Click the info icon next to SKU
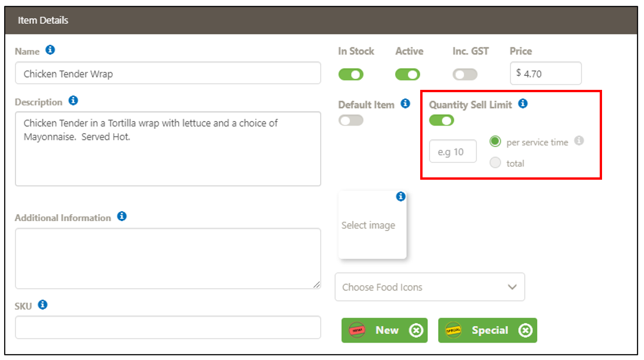 click(x=43, y=305)
